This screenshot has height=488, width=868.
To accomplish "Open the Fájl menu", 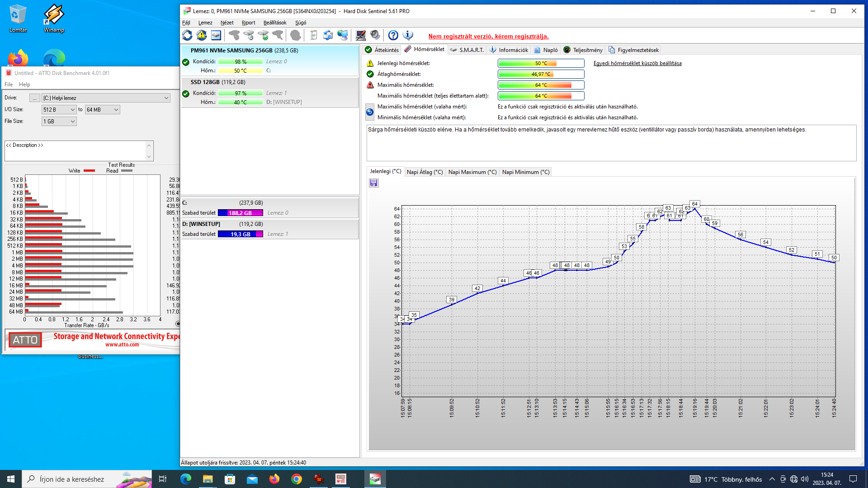I will [x=186, y=23].
